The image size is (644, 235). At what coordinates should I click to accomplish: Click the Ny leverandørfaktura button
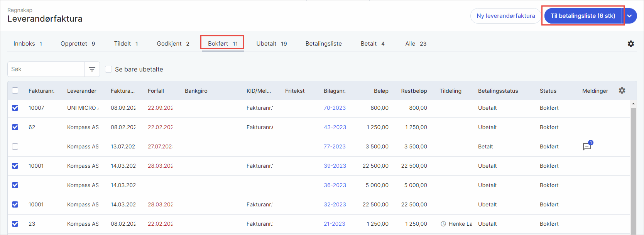pyautogui.click(x=505, y=16)
